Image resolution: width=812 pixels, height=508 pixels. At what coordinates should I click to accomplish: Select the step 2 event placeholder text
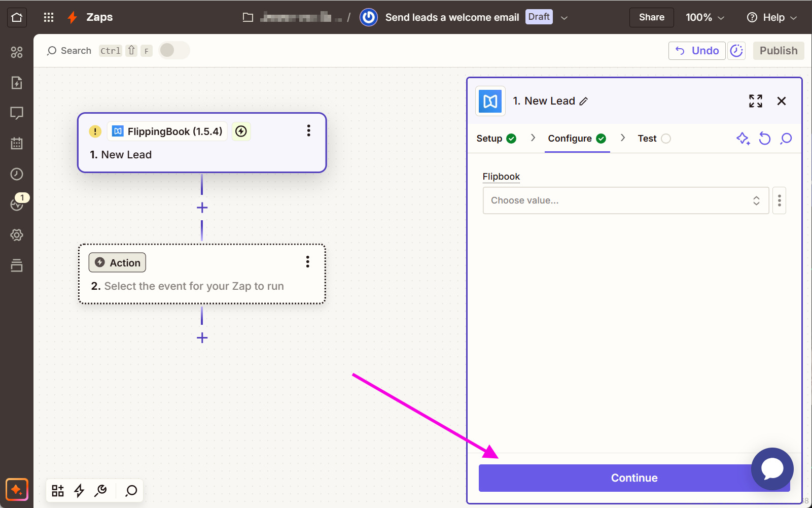click(x=194, y=286)
